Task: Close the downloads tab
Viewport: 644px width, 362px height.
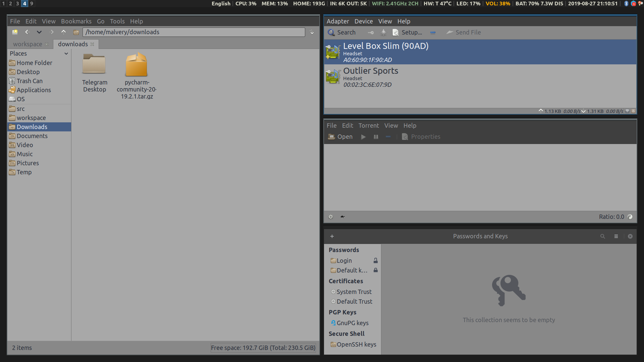Action: tap(92, 44)
